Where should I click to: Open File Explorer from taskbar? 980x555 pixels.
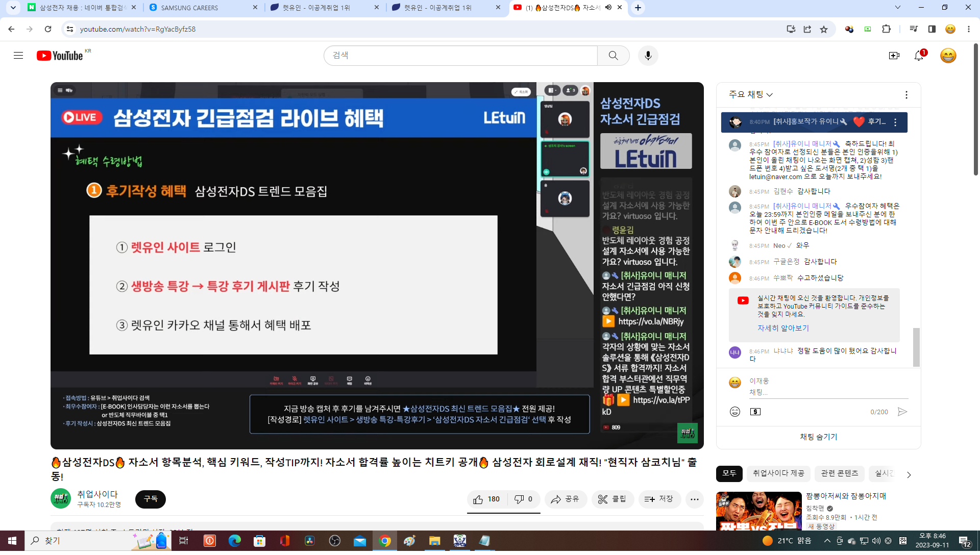tap(435, 541)
